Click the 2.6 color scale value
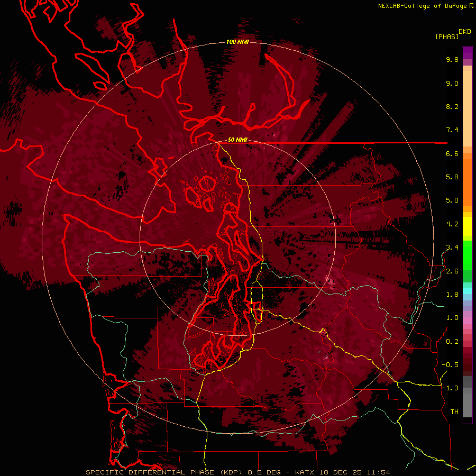This screenshot has width=476, height=476. [x=452, y=271]
